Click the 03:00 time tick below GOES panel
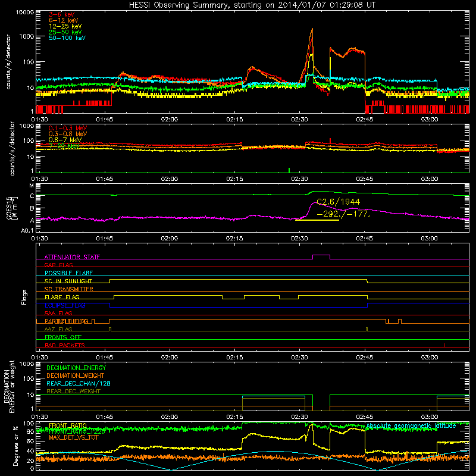Image resolution: width=476 pixels, height=476 pixels. pos(429,239)
